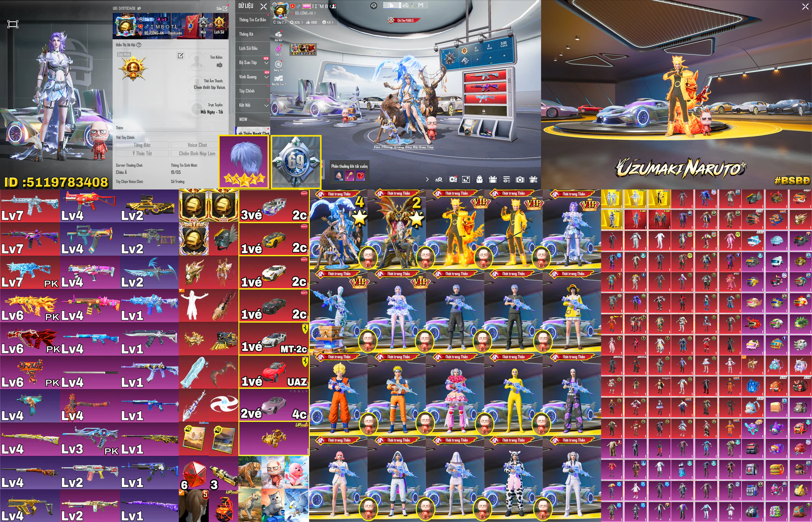Open the Lịch Sử Đấu tab
Image resolution: width=812 pixels, height=522 pixels.
tap(253, 48)
